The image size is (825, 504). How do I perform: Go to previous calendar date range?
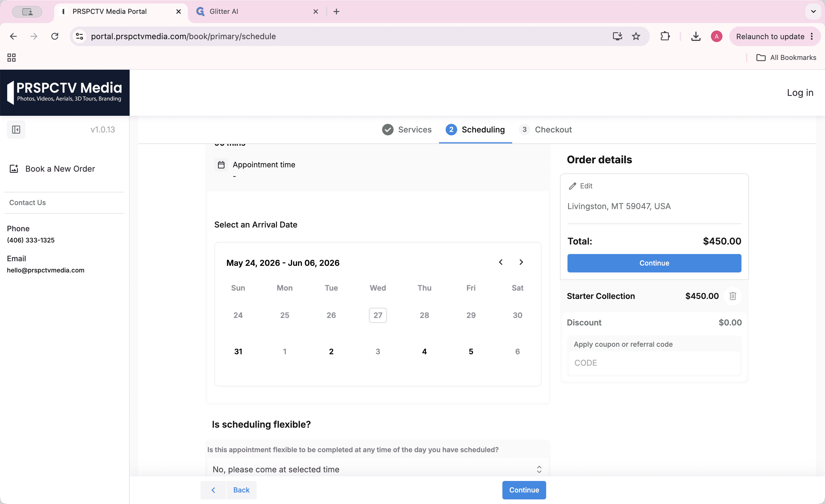(x=501, y=262)
